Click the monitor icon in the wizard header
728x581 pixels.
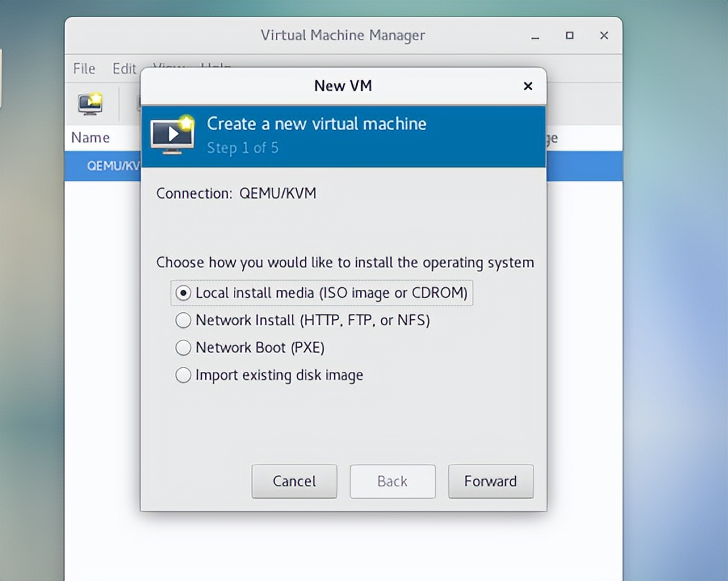click(x=172, y=135)
